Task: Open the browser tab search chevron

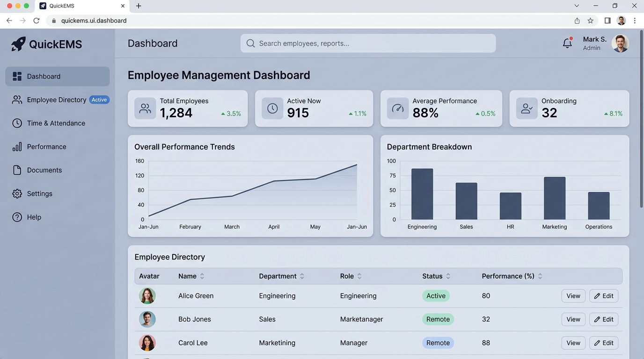Action: click(x=577, y=6)
